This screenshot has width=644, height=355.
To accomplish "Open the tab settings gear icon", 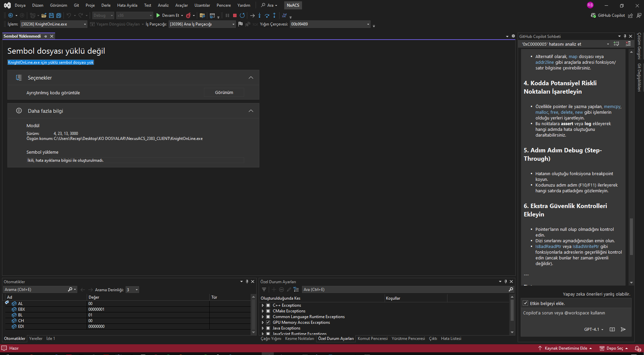I will coord(513,36).
